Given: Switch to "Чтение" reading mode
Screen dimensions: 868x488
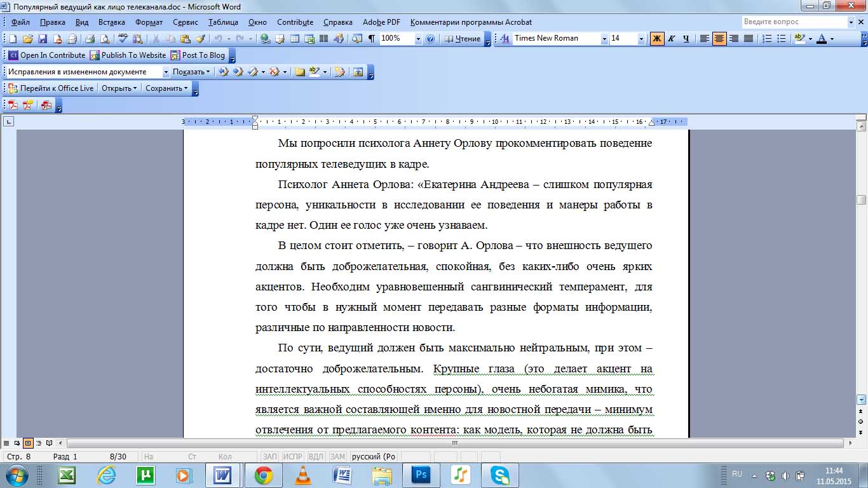Looking at the screenshot, I should [462, 39].
